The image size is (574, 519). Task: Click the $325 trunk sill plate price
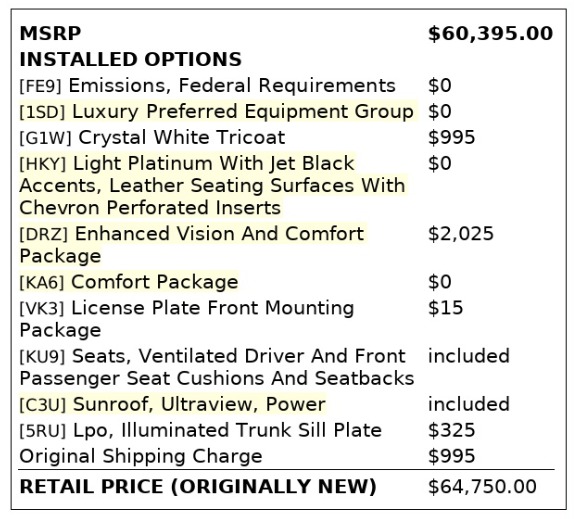click(x=452, y=430)
